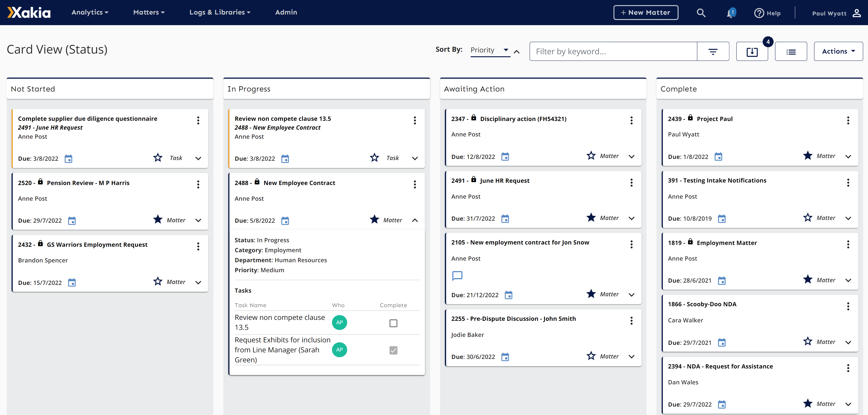Open advanced filter options icon
Viewport: 868px width, 415px height.
[x=713, y=52]
